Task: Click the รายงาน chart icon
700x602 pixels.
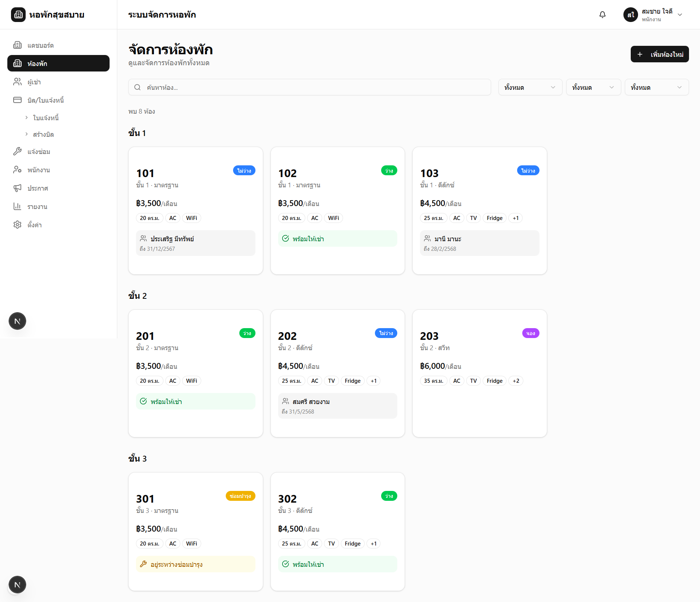Action: pos(17,206)
